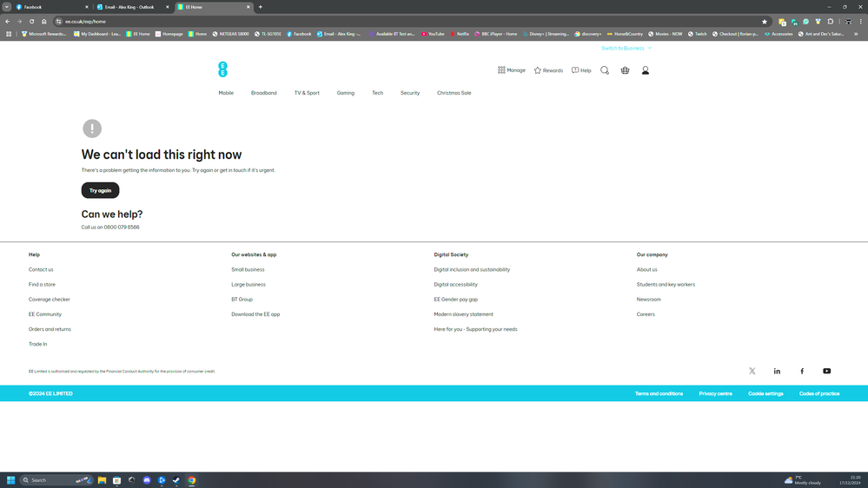The image size is (868, 488).
Task: Open Discord from taskbar
Action: [x=147, y=480]
